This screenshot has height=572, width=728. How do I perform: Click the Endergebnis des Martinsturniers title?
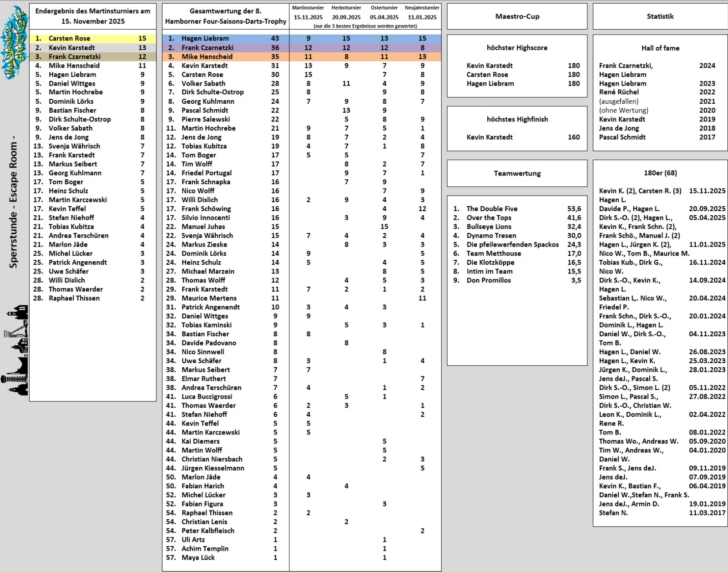(x=93, y=16)
